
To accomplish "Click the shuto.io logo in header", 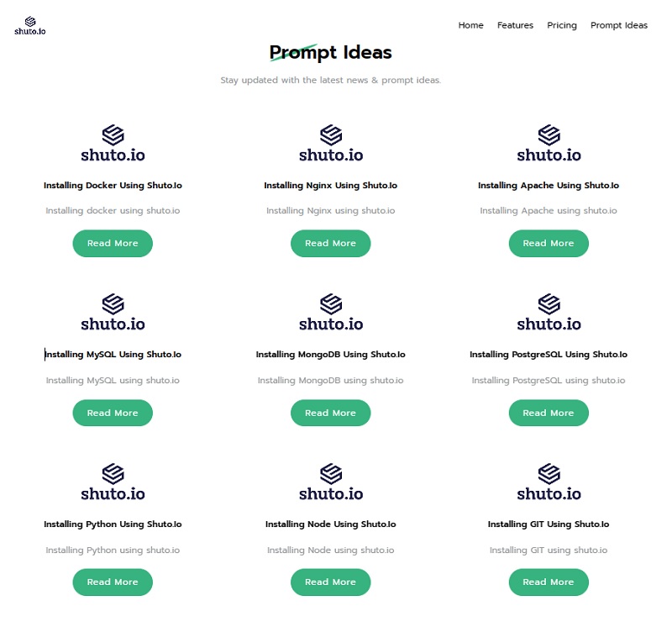I will pyautogui.click(x=29, y=26).
